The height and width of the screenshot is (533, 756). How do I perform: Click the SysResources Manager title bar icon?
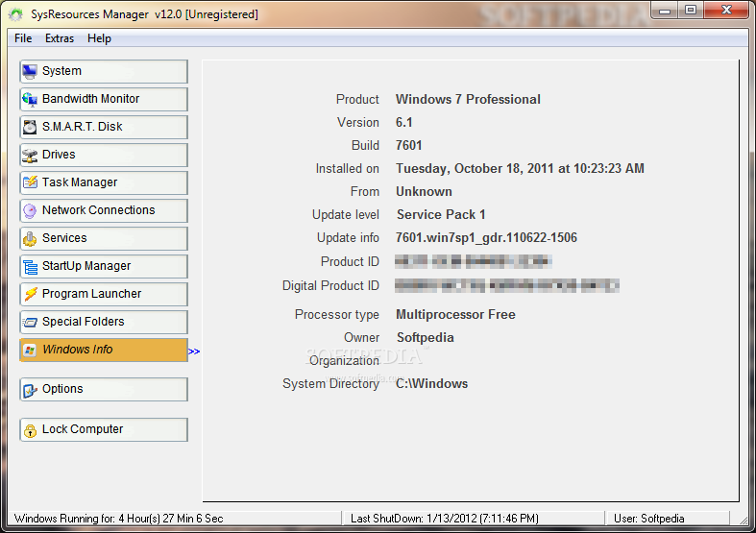[15, 14]
